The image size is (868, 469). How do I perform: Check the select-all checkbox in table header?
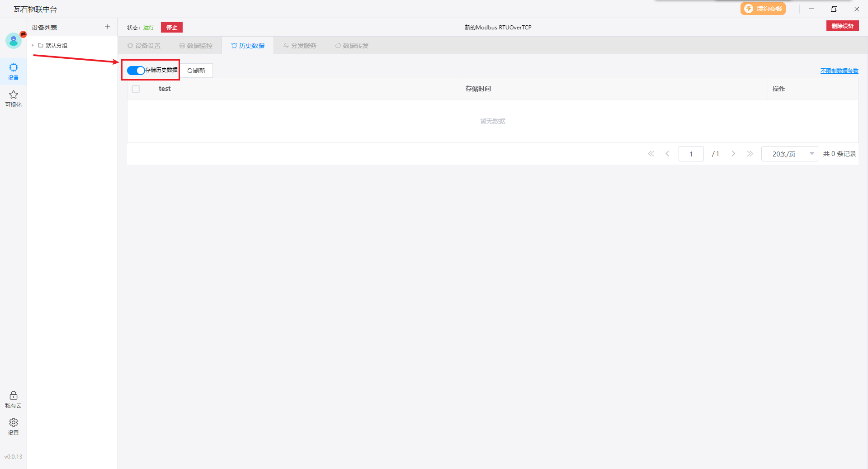(136, 89)
